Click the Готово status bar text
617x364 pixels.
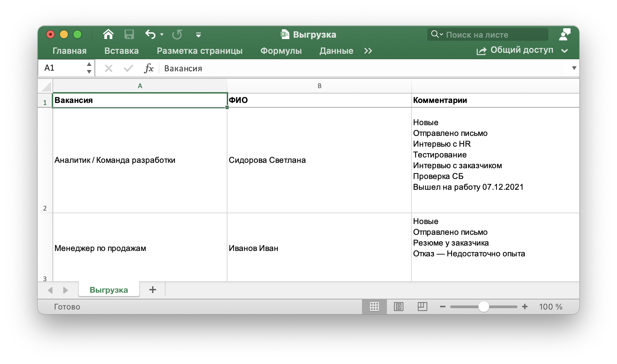(67, 307)
